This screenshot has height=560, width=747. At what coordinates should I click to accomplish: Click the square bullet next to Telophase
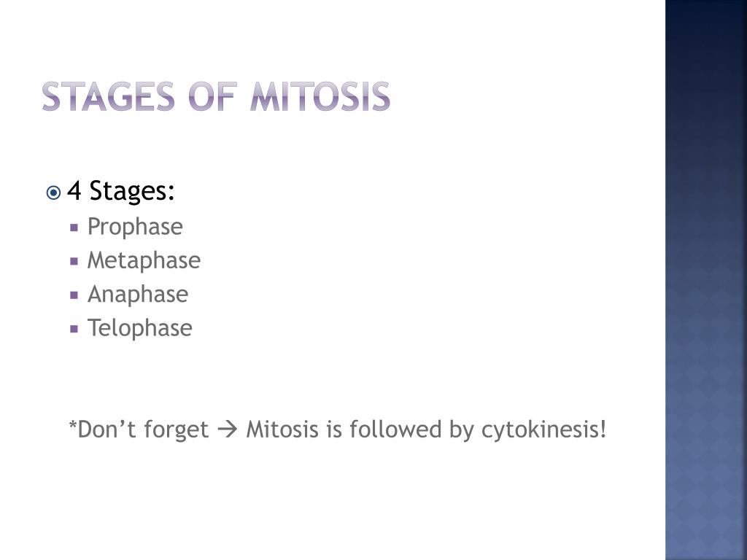click(74, 329)
